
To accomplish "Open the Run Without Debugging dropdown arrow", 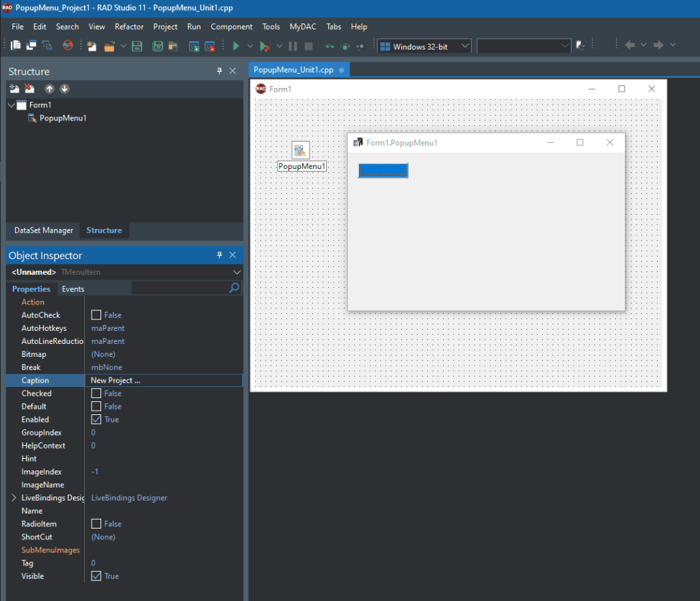I will click(280, 46).
